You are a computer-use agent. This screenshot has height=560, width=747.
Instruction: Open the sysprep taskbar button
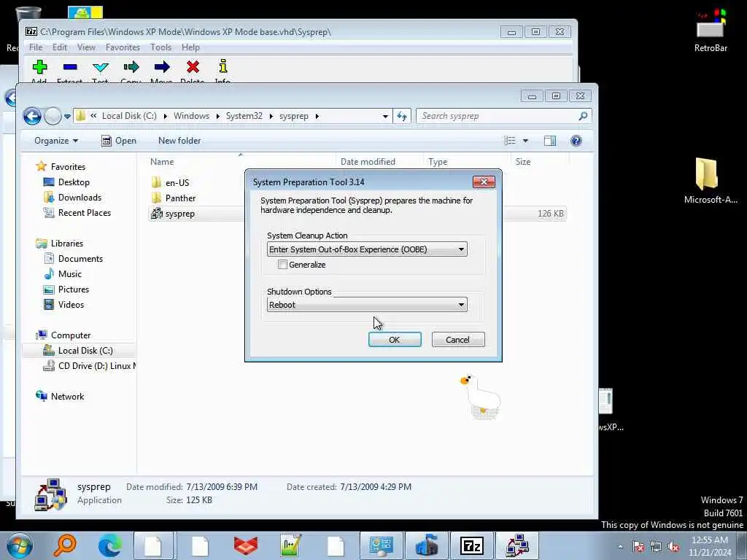[517, 546]
